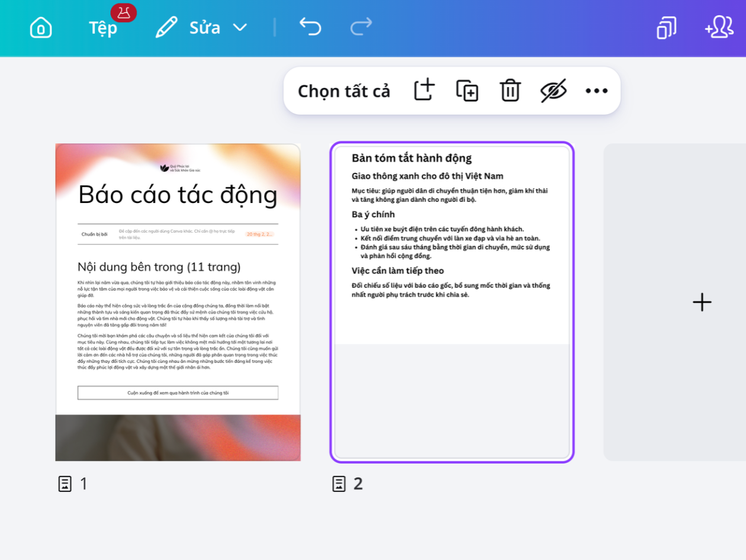Click the 'Cuộn xuống để xem qua hành trình' box
The width and height of the screenshot is (746, 560).
click(178, 392)
